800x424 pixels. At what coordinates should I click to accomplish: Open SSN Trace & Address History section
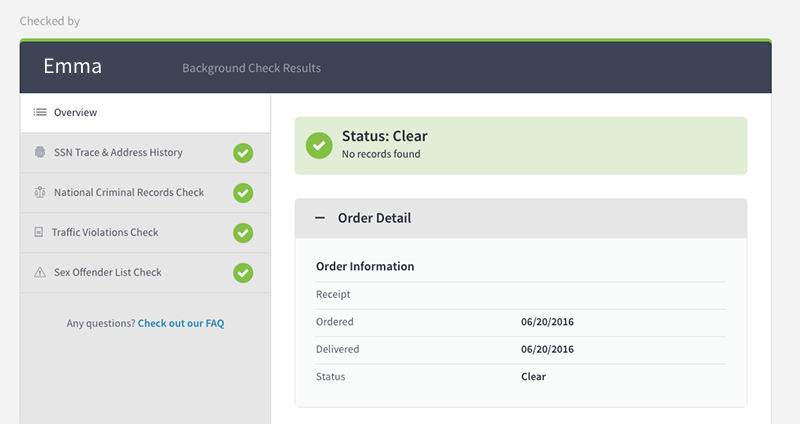(x=145, y=153)
